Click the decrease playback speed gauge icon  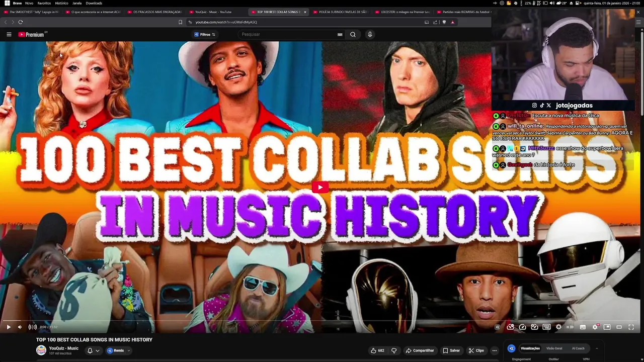point(510,327)
